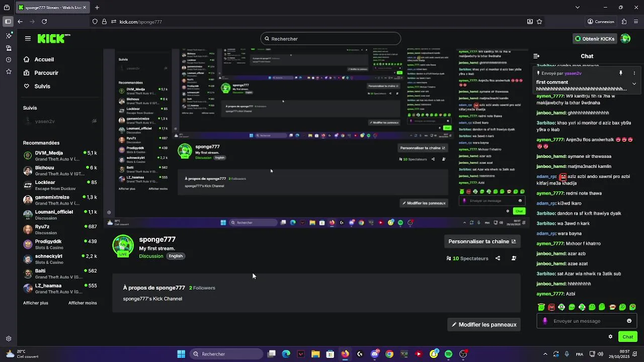The height and width of the screenshot is (362, 644).
Task: Go back in browser history
Action: tap(20, 22)
